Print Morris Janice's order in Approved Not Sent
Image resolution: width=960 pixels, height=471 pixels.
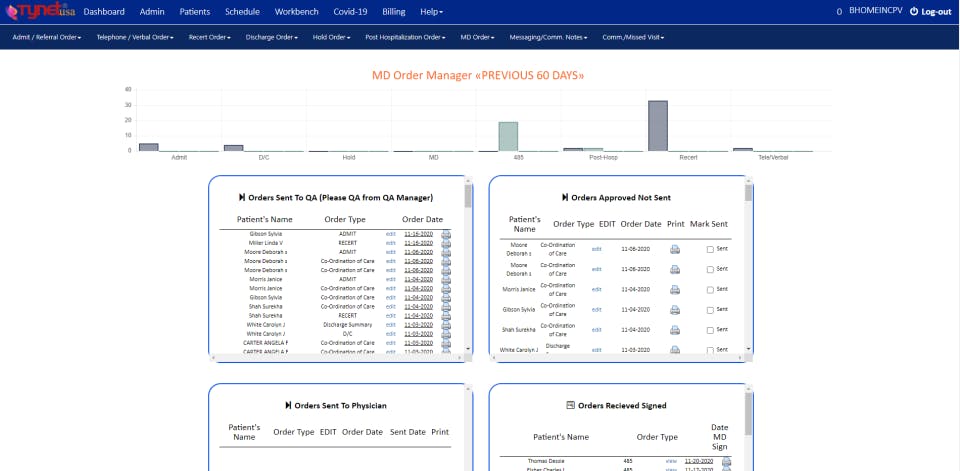point(675,290)
